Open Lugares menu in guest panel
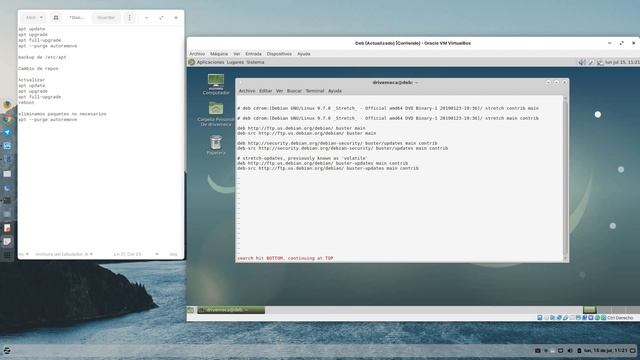 click(235, 62)
